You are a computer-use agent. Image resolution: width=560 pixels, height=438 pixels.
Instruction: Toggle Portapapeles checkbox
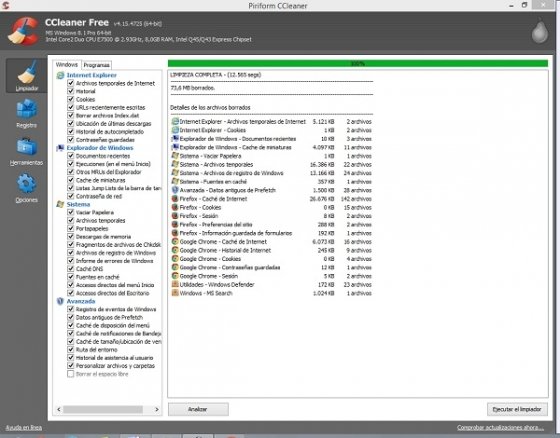point(71,228)
